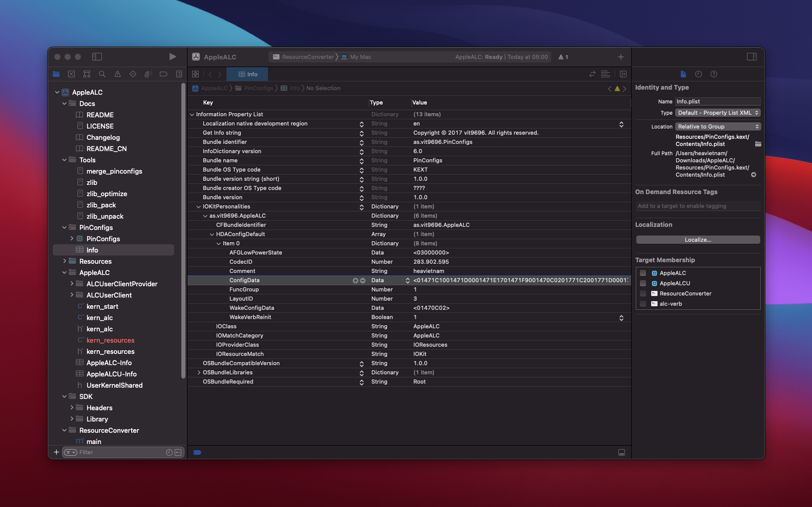
Task: Select the merge_pinconfigs file
Action: click(x=114, y=171)
